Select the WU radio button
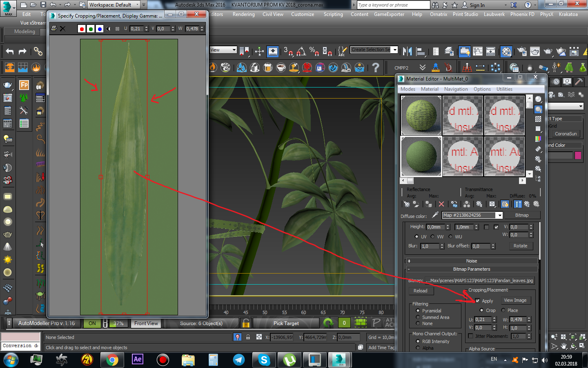The image size is (588, 368). pos(451,237)
